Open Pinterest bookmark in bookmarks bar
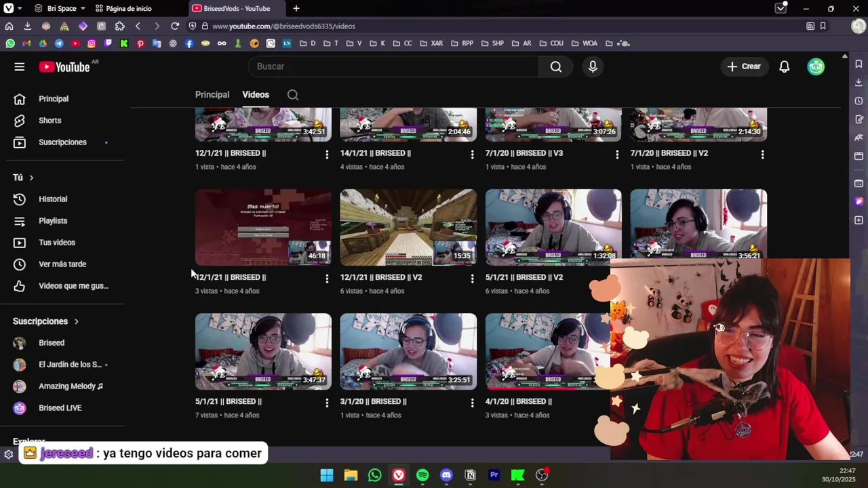This screenshot has height=488, width=868. pyautogui.click(x=140, y=43)
